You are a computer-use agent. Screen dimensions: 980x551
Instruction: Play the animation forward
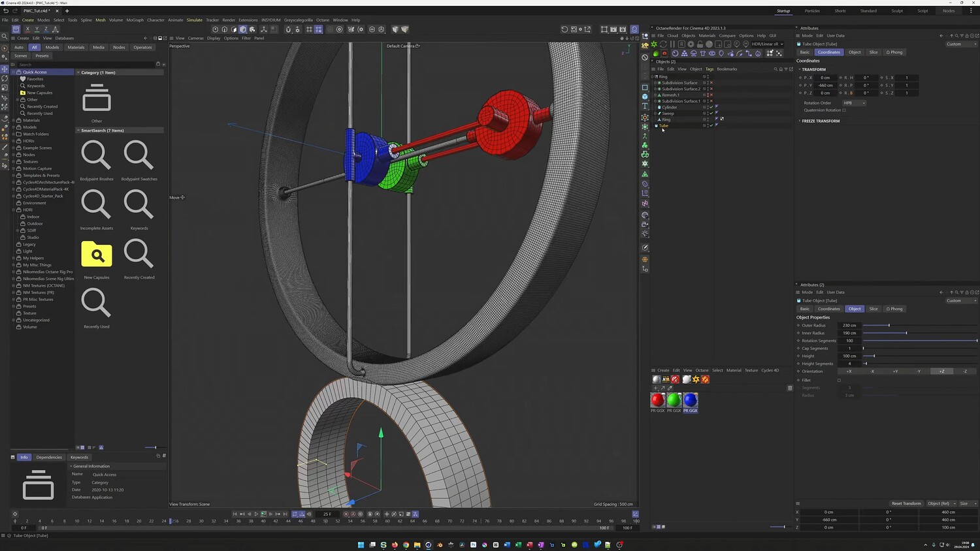coord(256,514)
